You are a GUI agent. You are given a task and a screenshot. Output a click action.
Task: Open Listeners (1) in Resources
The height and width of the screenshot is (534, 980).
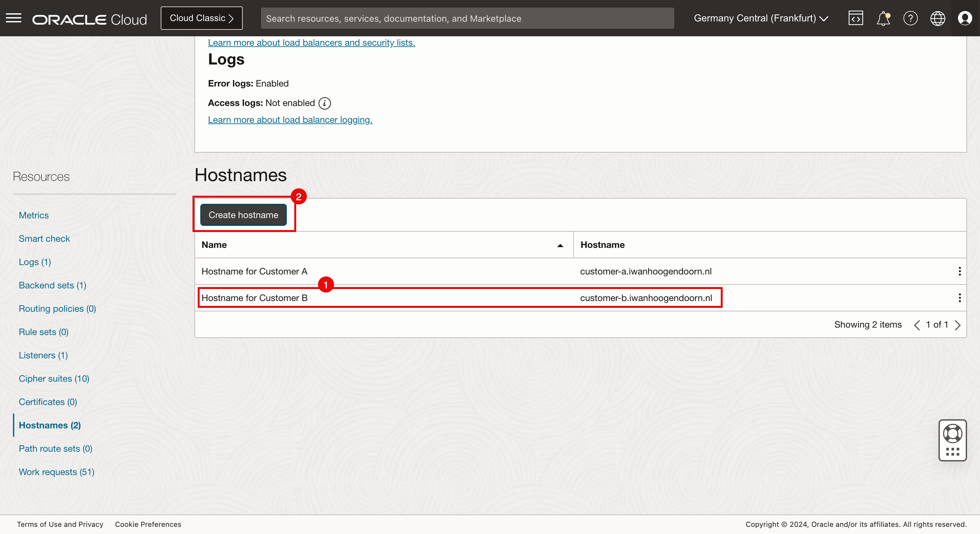43,355
